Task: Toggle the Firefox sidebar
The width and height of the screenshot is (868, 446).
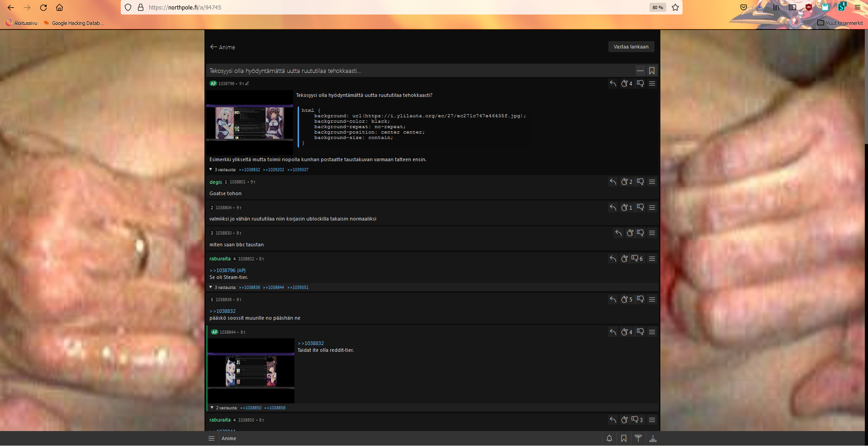Action: pos(792,7)
